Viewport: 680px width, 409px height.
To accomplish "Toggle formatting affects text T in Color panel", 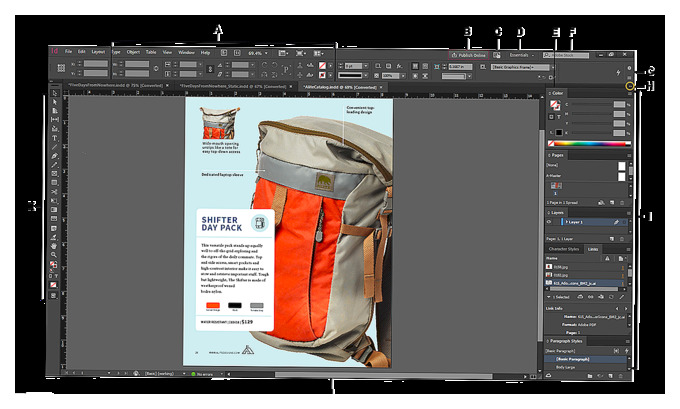I will click(559, 117).
